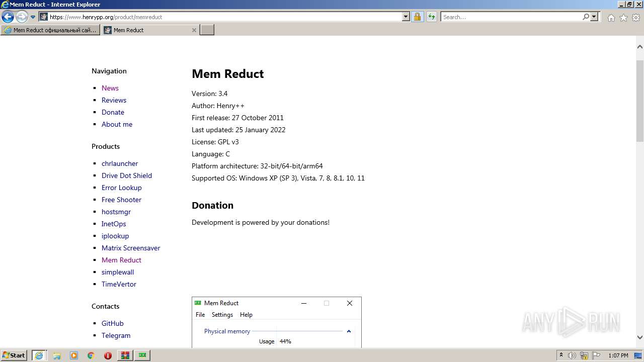The width and height of the screenshot is (644, 362).
Task: Open Settings menu in Mem Reduct screenshot
Action: 222,315
